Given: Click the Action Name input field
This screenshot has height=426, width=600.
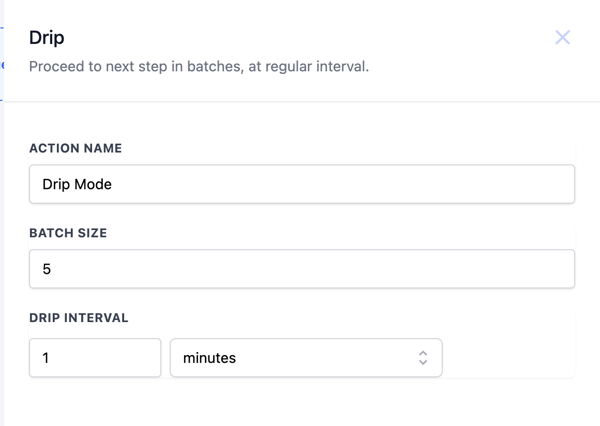Looking at the screenshot, I should point(302,184).
